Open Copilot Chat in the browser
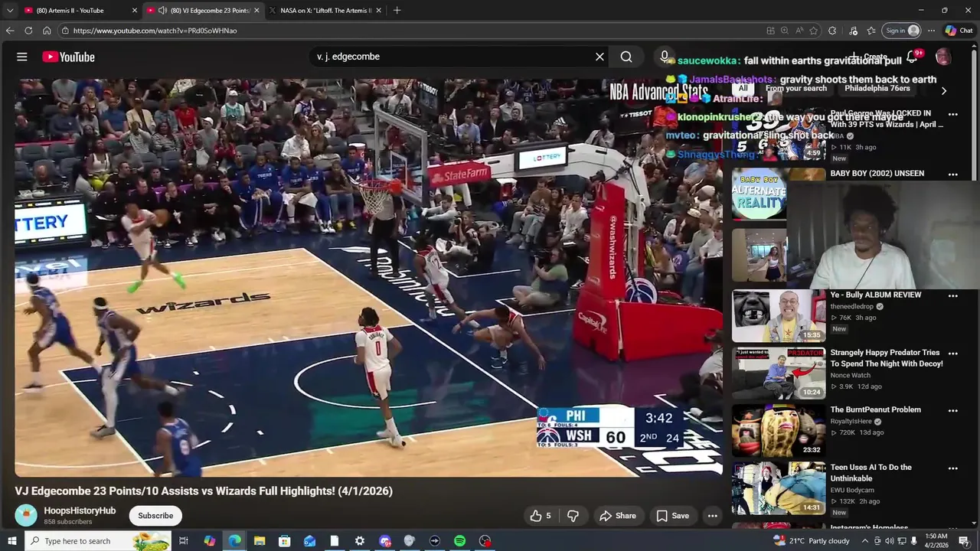Image resolution: width=980 pixels, height=551 pixels. pyautogui.click(x=959, y=31)
